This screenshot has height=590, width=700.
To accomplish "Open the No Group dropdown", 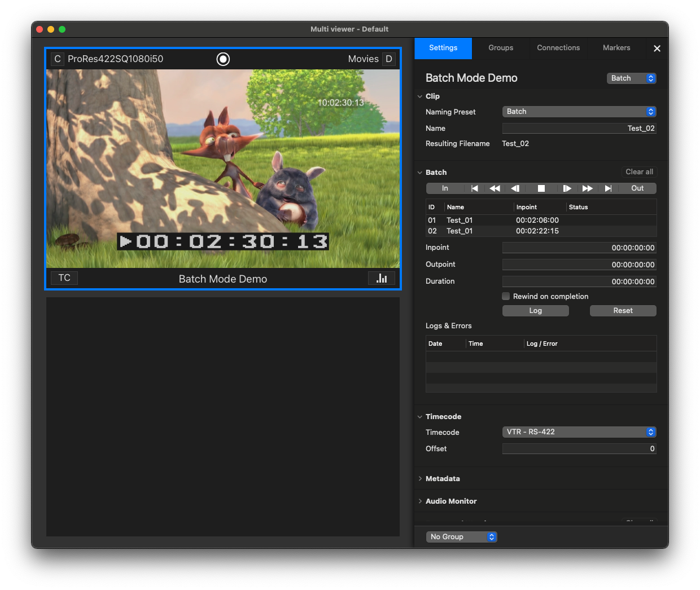I will coord(462,537).
